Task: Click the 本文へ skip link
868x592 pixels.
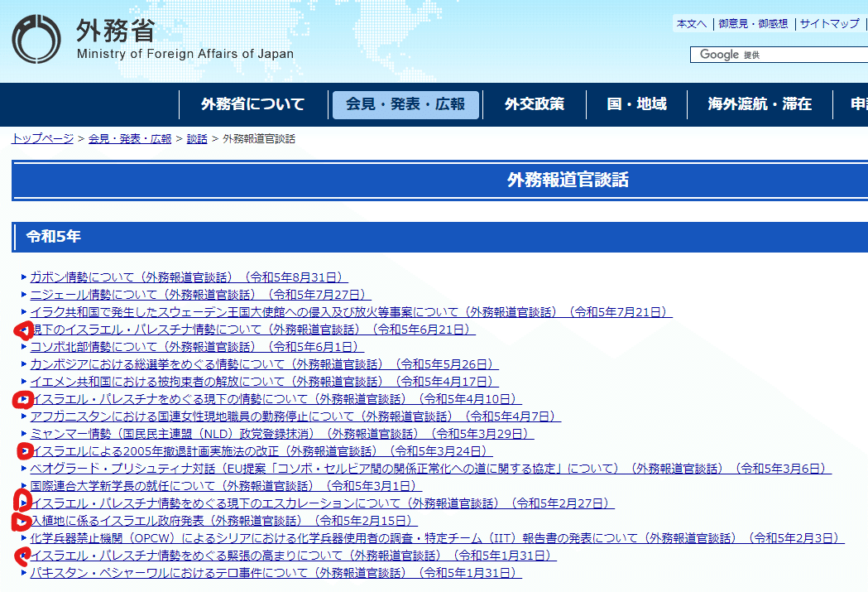Action: pos(692,24)
